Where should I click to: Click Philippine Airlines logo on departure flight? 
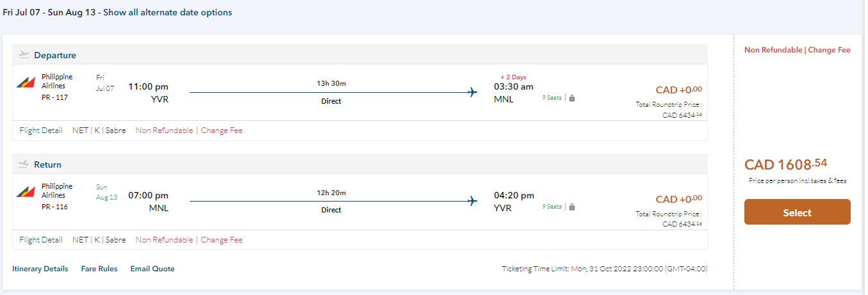(26, 83)
